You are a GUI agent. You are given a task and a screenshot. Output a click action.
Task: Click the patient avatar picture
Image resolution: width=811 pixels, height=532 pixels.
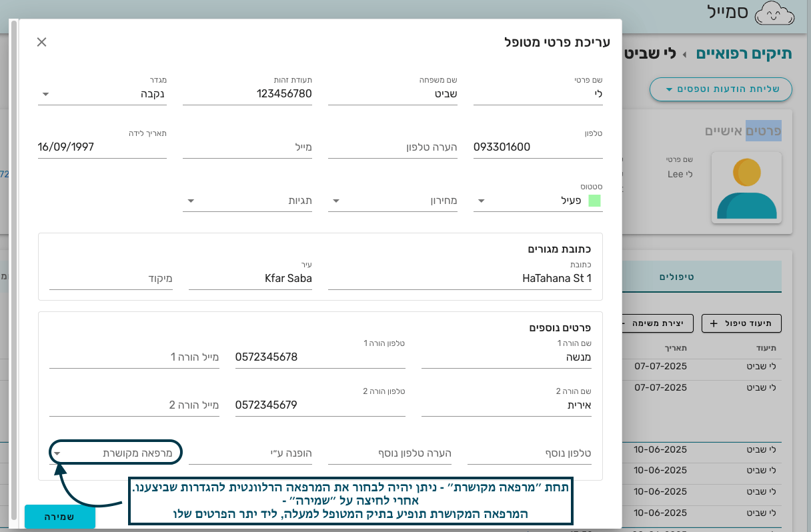point(747,187)
